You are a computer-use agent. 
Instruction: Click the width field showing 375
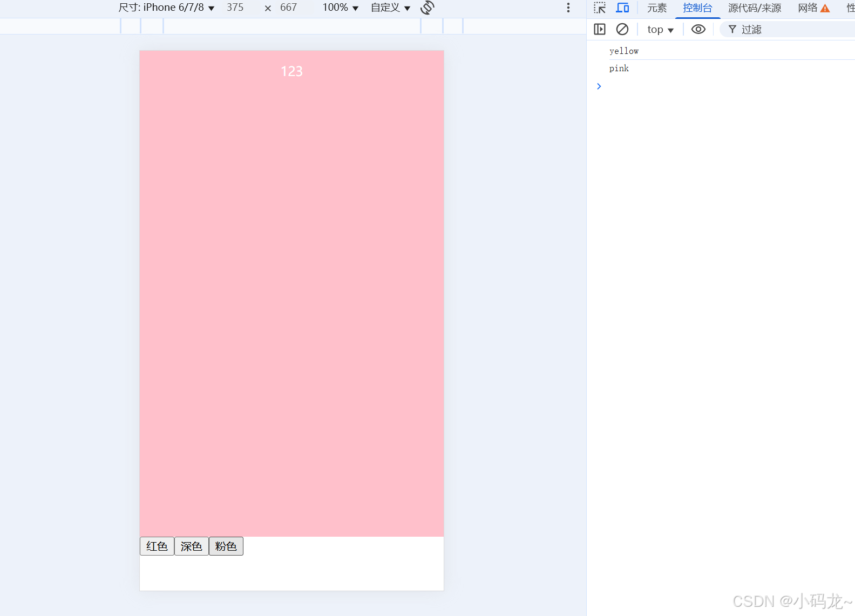point(235,8)
